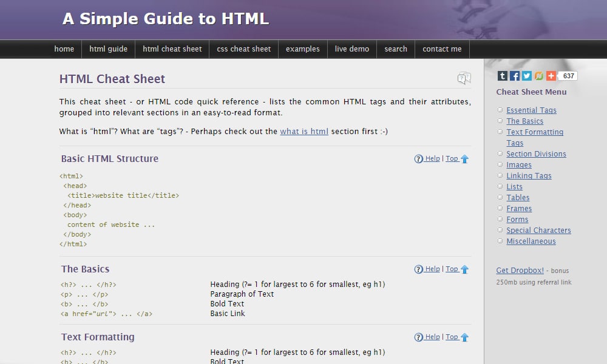The height and width of the screenshot is (364, 607).
Task: Click the 'A Simple Guide to HTML' site title
Action: [x=166, y=19]
